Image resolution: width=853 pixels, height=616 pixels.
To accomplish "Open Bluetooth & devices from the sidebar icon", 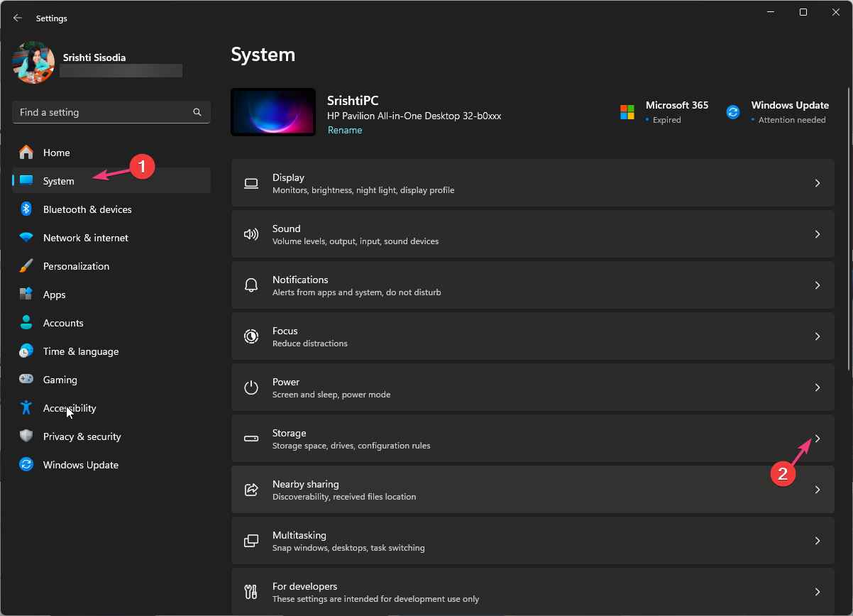I will tap(26, 209).
